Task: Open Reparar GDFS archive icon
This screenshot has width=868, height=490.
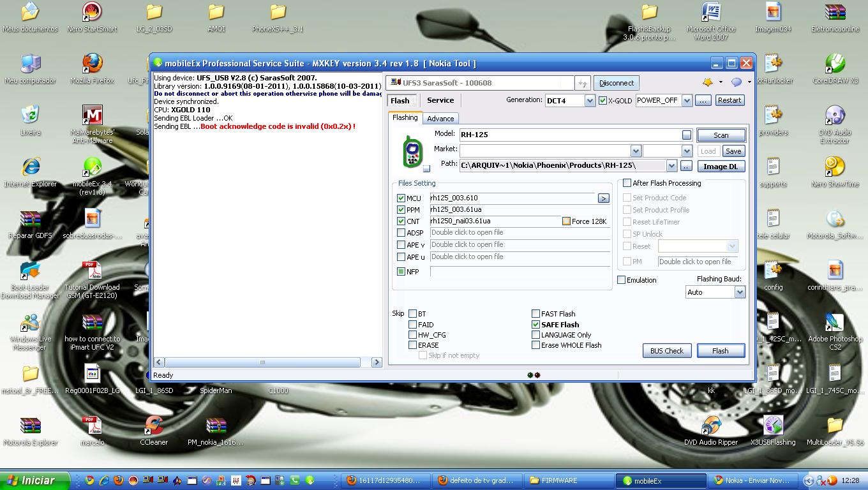Action: click(x=30, y=223)
